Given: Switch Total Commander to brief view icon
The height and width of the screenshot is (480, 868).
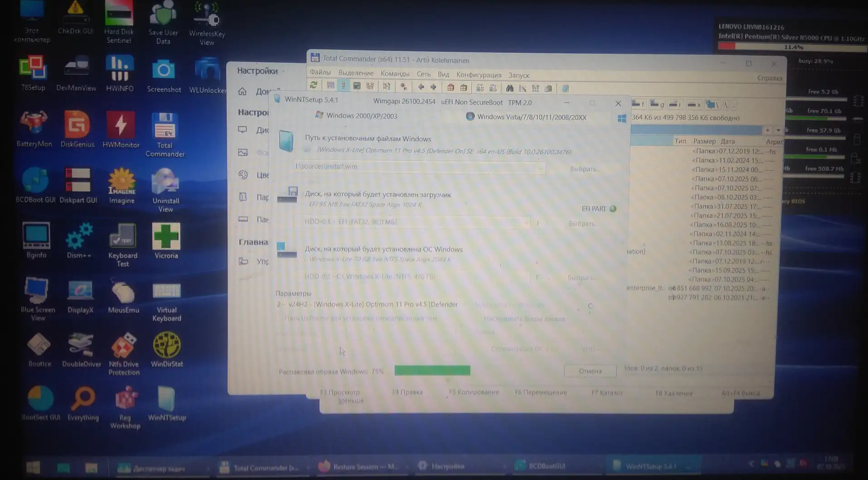Looking at the screenshot, I should pos(331,86).
